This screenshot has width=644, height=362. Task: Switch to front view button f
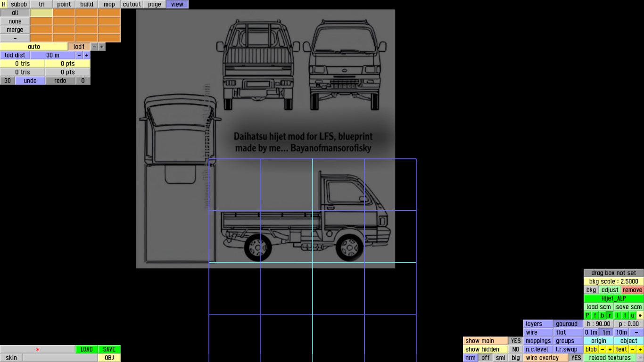click(x=595, y=315)
